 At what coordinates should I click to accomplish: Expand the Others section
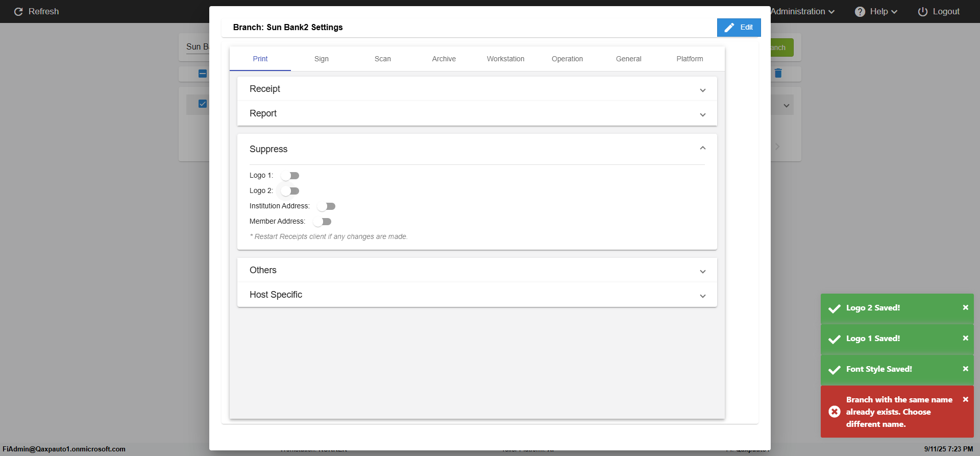(x=703, y=271)
